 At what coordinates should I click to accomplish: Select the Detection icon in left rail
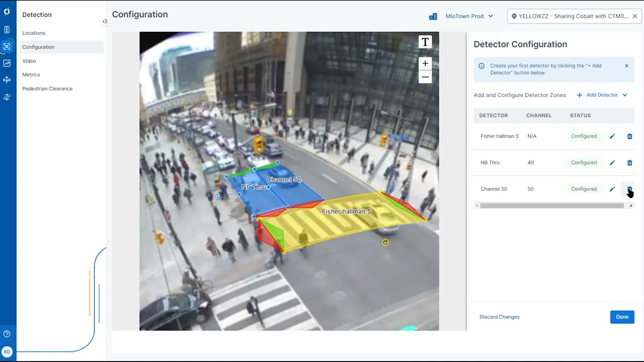[7, 46]
